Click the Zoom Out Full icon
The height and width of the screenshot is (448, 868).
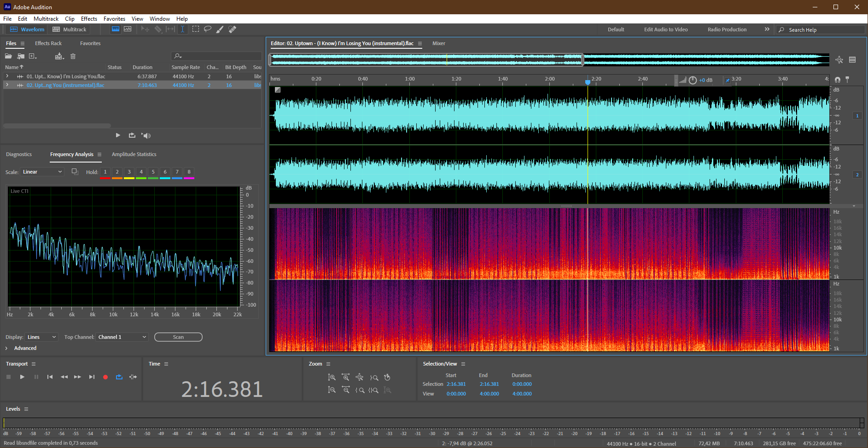click(x=360, y=377)
